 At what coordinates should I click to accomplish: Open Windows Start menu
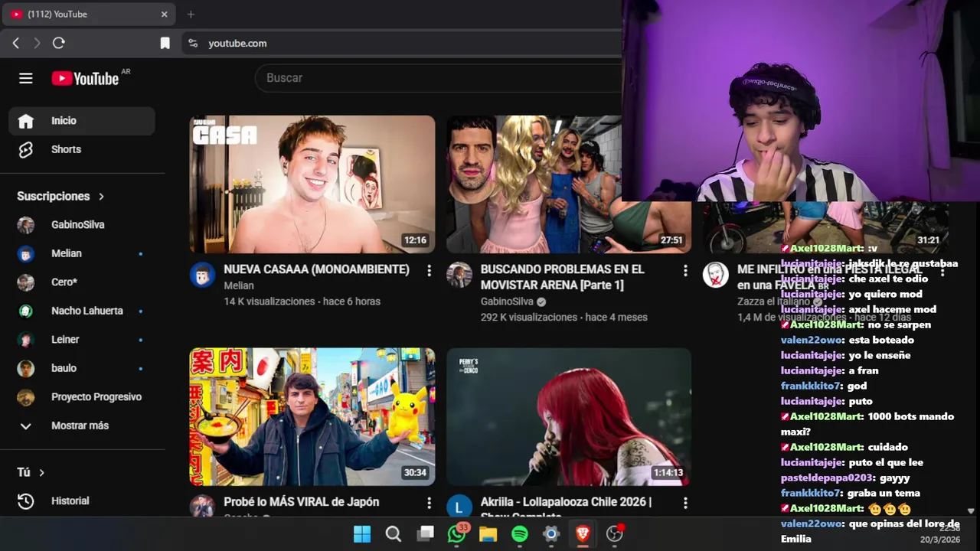(362, 534)
